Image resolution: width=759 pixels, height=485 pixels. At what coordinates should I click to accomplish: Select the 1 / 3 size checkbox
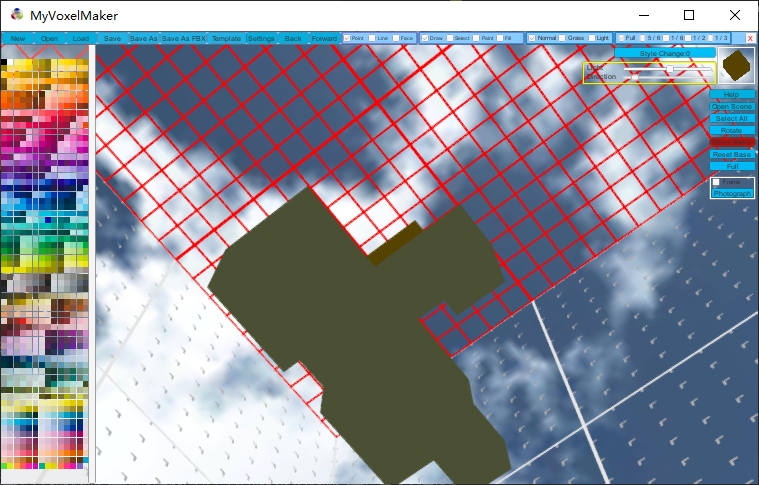[711, 38]
